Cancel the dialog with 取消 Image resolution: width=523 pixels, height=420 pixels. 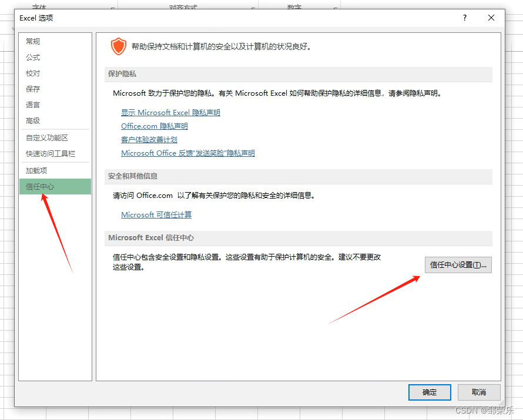pos(479,392)
